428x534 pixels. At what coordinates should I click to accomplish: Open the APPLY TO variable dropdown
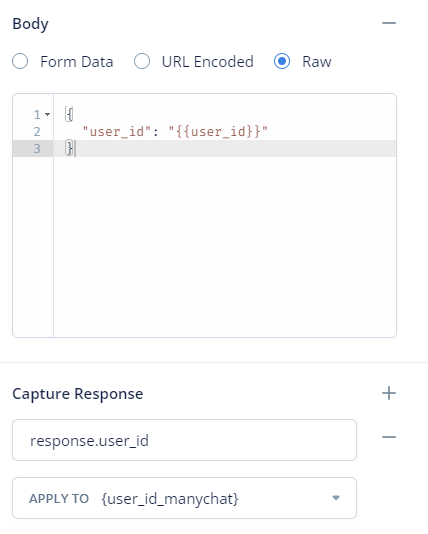(x=184, y=498)
